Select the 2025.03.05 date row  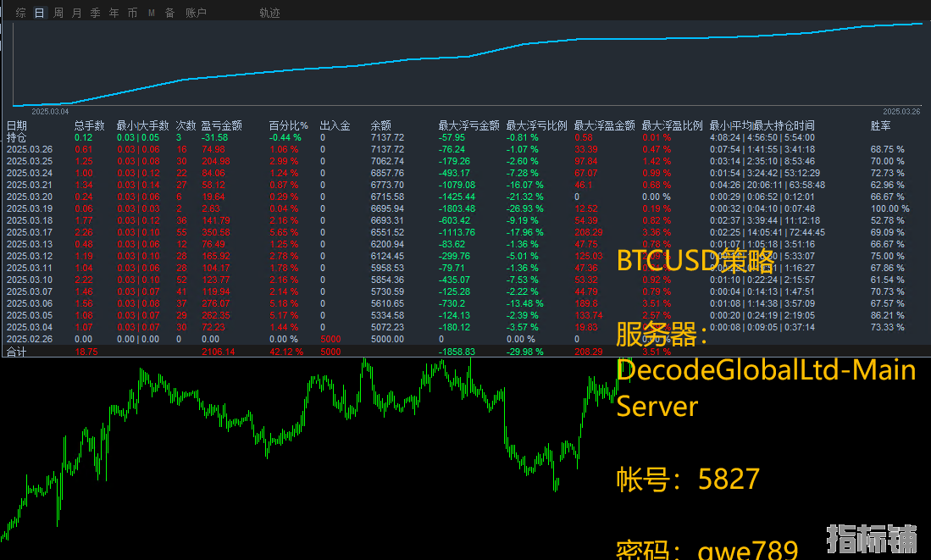click(x=30, y=315)
